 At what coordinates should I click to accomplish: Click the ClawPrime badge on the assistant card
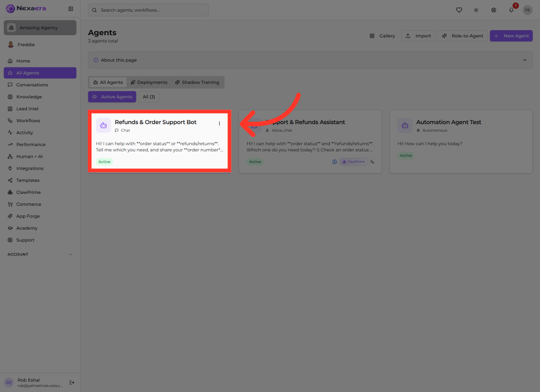point(354,162)
